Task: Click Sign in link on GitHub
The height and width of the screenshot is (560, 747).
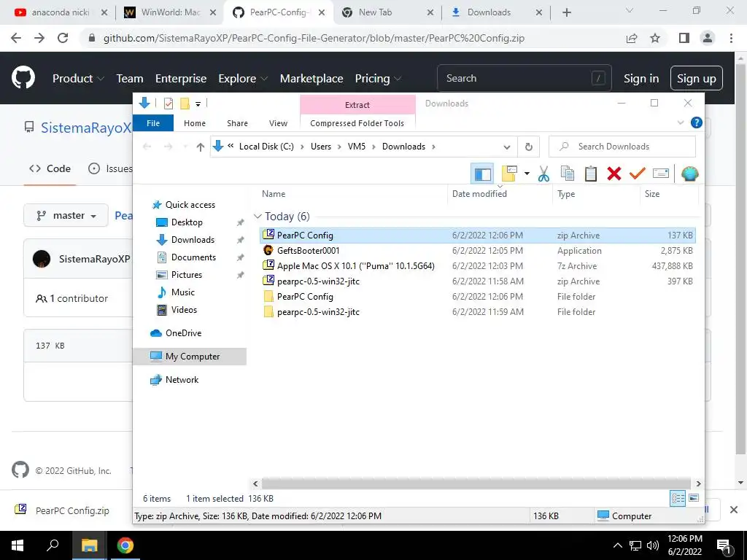Action: coord(640,79)
